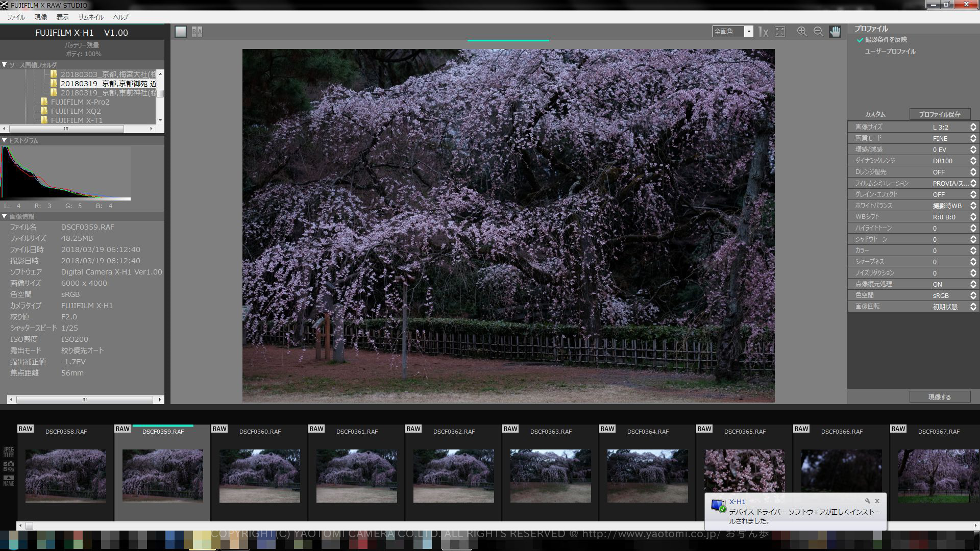Open the ヘルプ menu
980x551 pixels.
120,17
